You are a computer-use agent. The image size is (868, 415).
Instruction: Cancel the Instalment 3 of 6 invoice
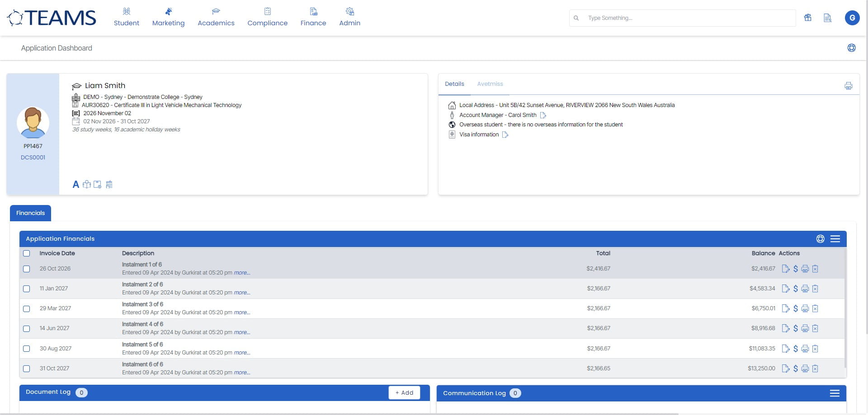point(815,308)
